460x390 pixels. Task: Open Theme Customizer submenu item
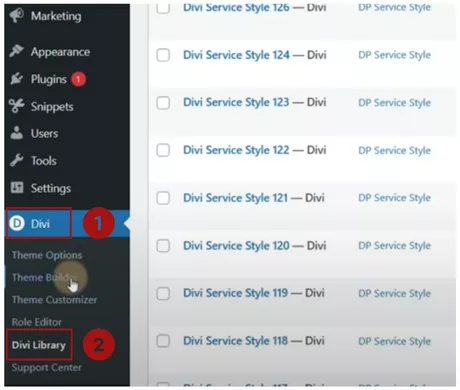click(55, 300)
